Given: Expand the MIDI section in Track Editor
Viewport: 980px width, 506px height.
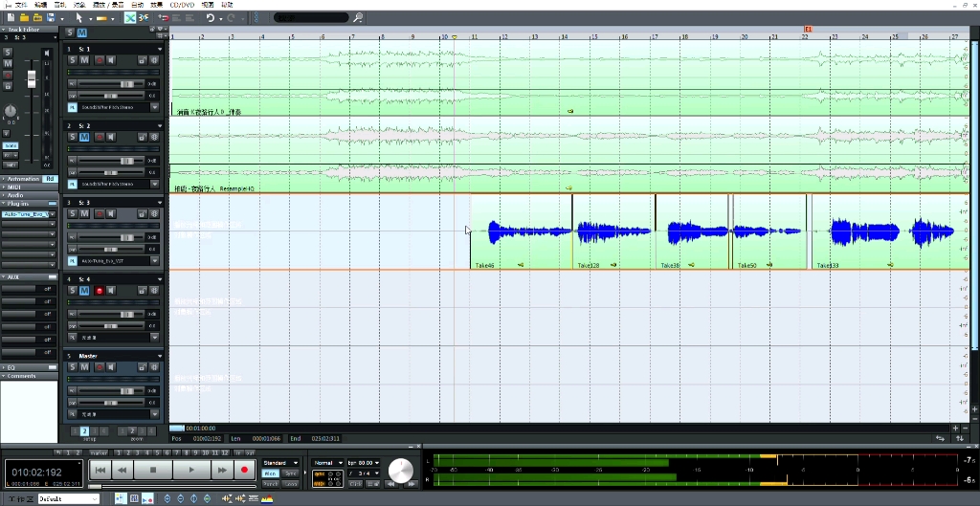Looking at the screenshot, I should [4, 187].
